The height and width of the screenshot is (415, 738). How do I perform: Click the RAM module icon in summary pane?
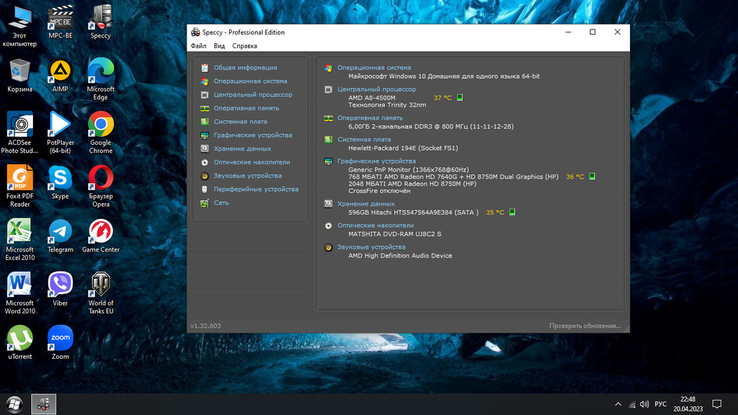click(x=329, y=119)
